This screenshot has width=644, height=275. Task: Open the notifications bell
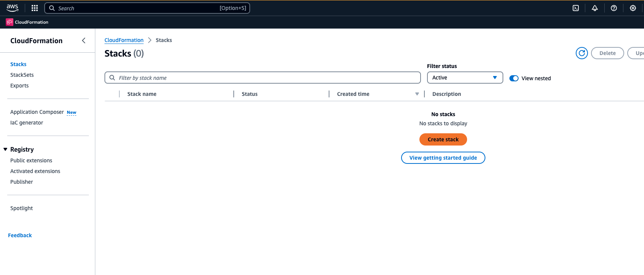(x=595, y=8)
